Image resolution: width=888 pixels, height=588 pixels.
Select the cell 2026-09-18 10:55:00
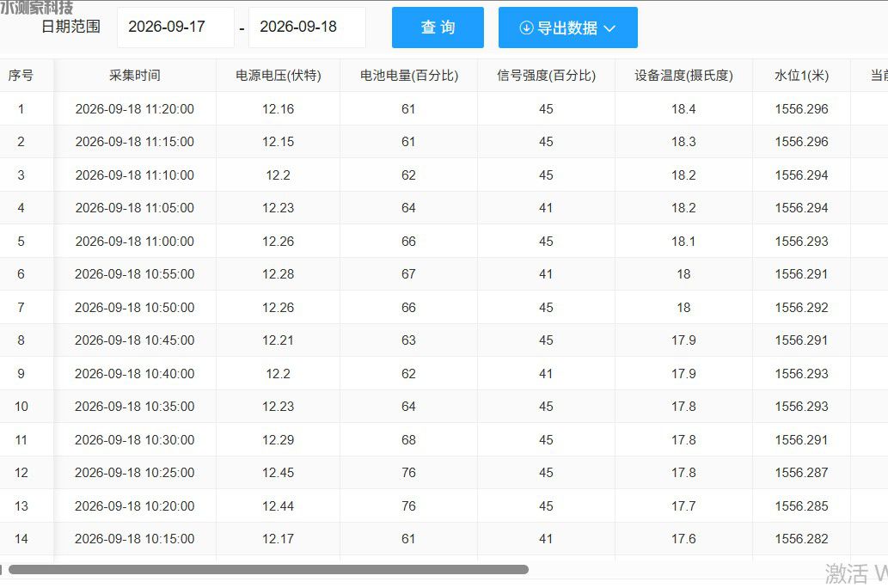[x=135, y=274]
